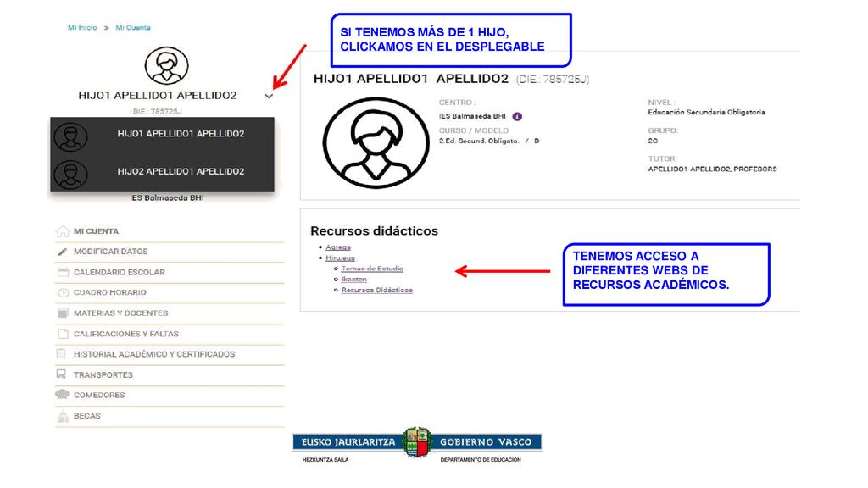The image size is (868, 488).
Task: Click the tutor name APELLIDO1 APELLIDO2, PROFESORS
Action: point(712,169)
